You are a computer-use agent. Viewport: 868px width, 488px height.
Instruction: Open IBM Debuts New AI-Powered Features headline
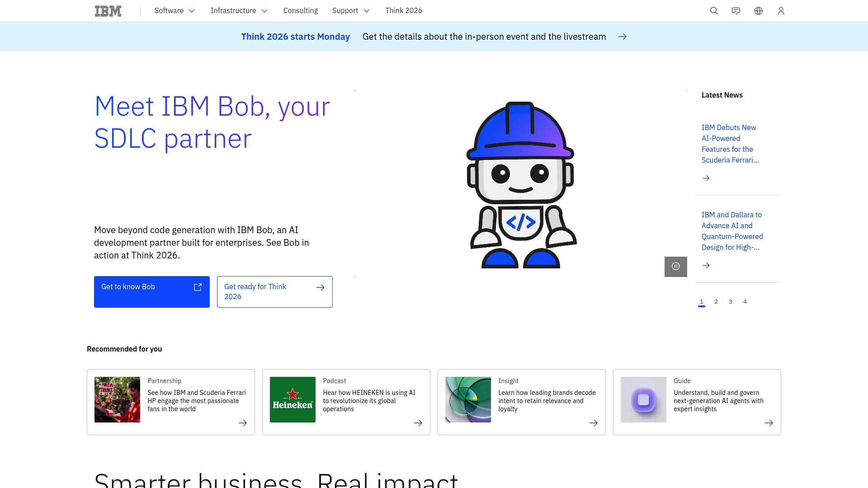[730, 144]
